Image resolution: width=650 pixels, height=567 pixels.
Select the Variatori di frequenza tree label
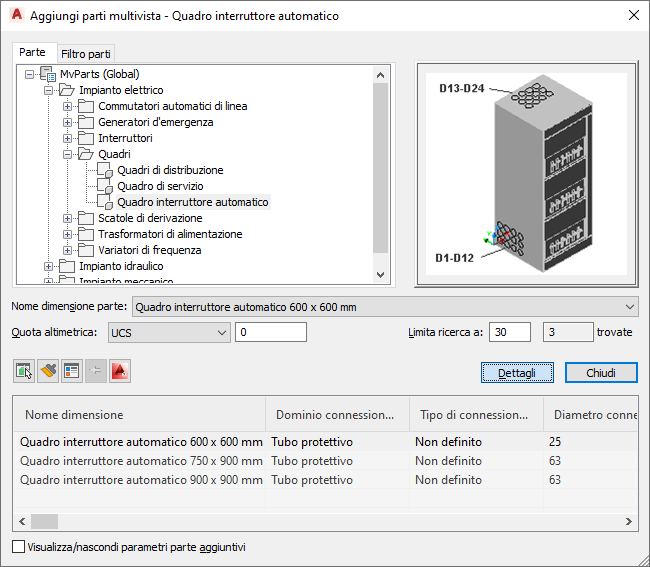coord(150,250)
